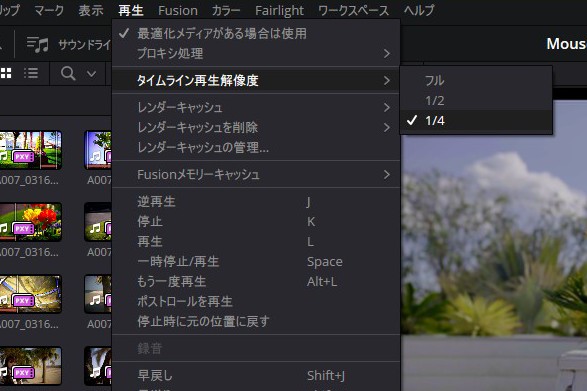
Task: Select フル playback resolution
Action: 476,80
